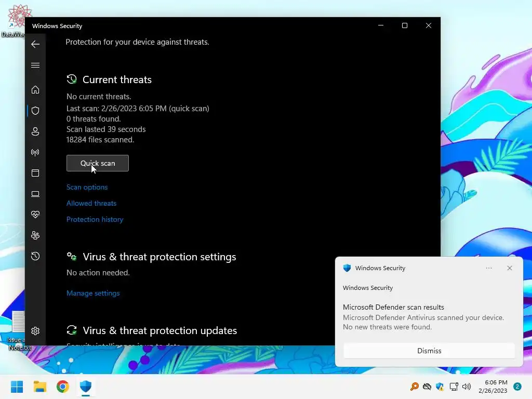Open volume speaker tray icon
Screen dimensions: 532x399
click(x=467, y=387)
